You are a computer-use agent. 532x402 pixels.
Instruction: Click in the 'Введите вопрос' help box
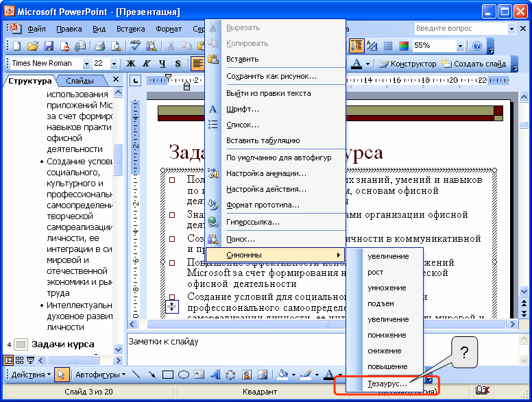tap(461, 29)
